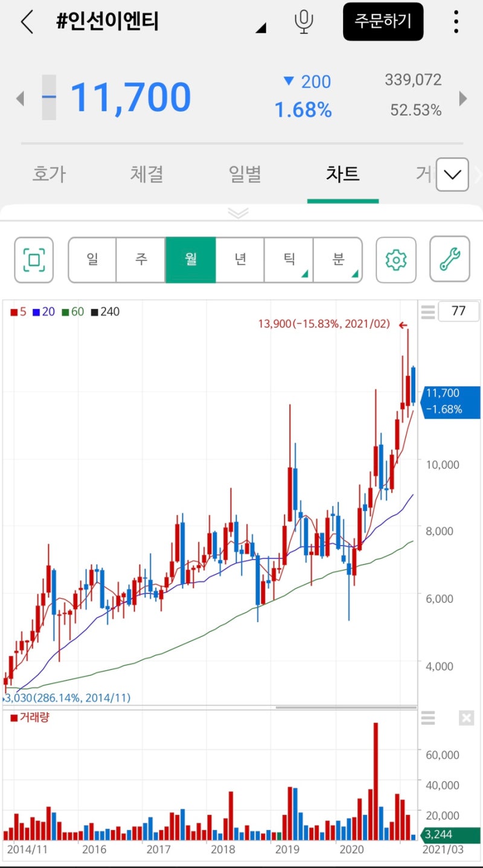Go to next stock with right triangle
Screen dimensions: 483x868
pyautogui.click(x=463, y=98)
